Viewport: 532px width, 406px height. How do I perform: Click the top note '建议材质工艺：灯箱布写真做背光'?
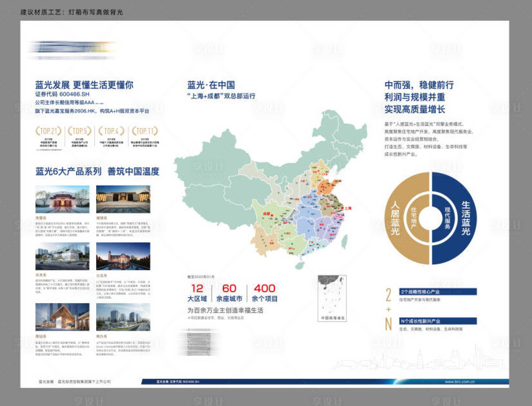pos(71,12)
